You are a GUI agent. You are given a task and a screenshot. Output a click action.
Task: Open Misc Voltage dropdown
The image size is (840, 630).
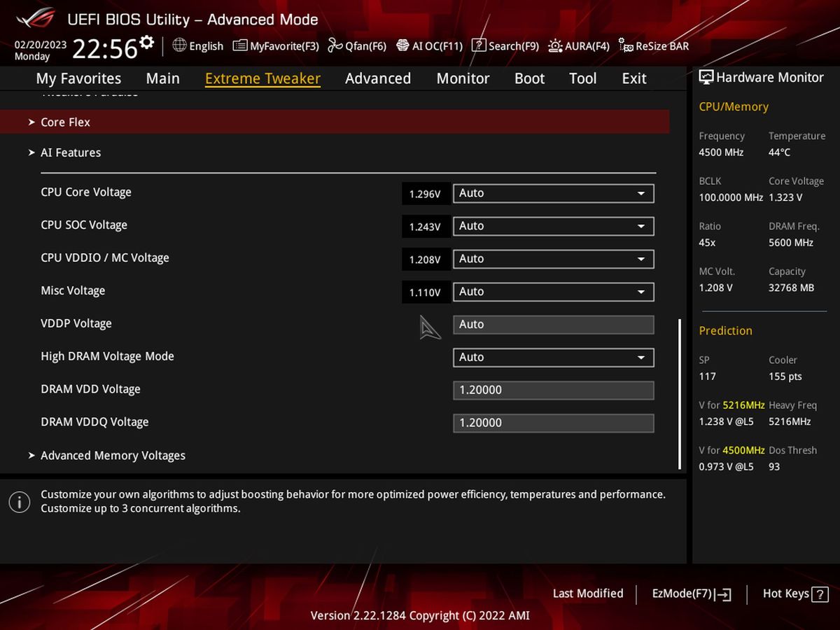pos(554,292)
